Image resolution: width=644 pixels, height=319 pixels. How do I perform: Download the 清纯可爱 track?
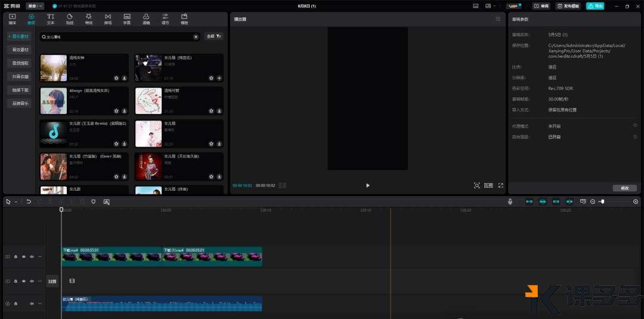(219, 111)
